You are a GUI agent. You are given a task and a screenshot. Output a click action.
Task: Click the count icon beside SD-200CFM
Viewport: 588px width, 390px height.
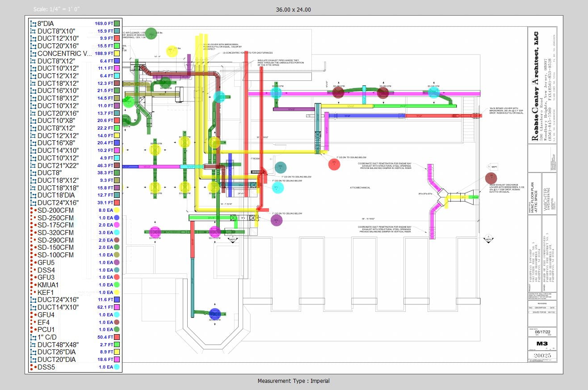coord(33,210)
